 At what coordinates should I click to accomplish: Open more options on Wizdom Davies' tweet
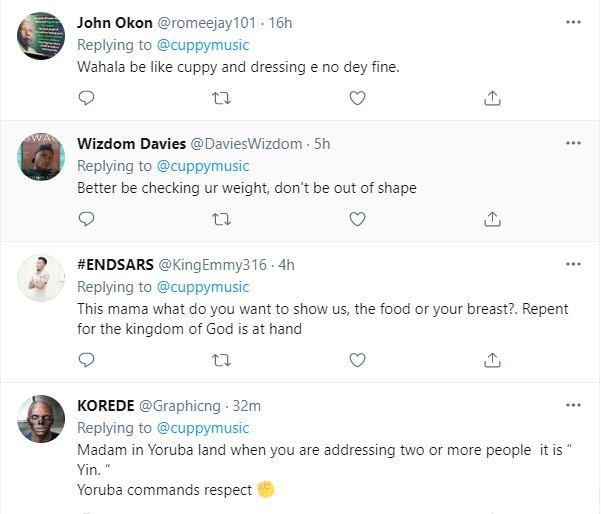tap(573, 143)
